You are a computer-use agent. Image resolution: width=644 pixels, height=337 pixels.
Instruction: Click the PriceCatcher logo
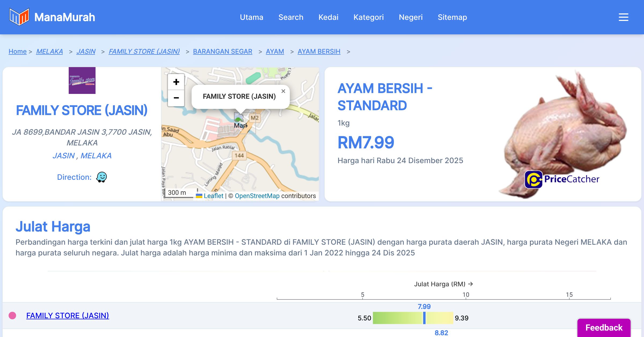tap(562, 179)
